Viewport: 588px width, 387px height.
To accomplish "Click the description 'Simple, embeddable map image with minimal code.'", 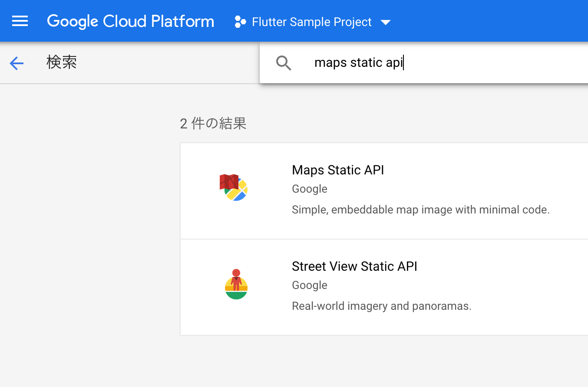I will click(x=421, y=210).
